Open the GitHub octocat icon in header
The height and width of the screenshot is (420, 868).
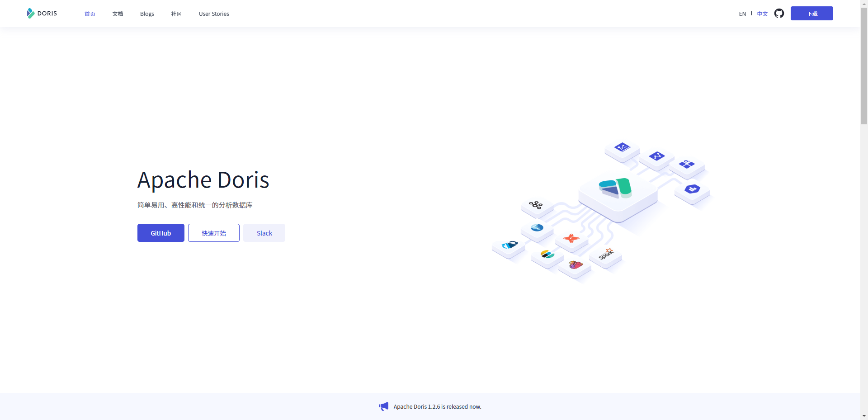pyautogui.click(x=779, y=14)
